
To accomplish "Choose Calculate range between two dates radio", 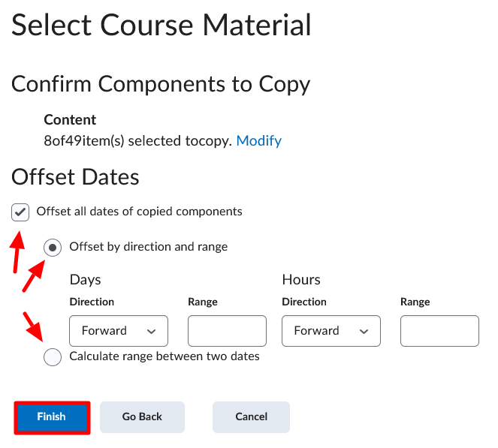I will pos(53,357).
